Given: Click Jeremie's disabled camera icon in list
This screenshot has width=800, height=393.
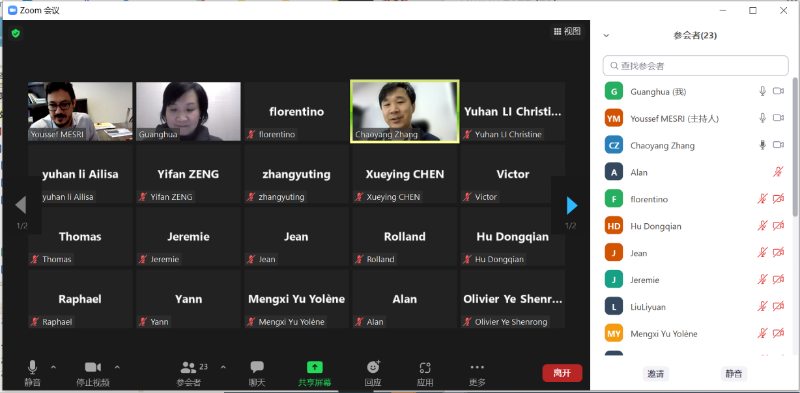Looking at the screenshot, I should (778, 280).
